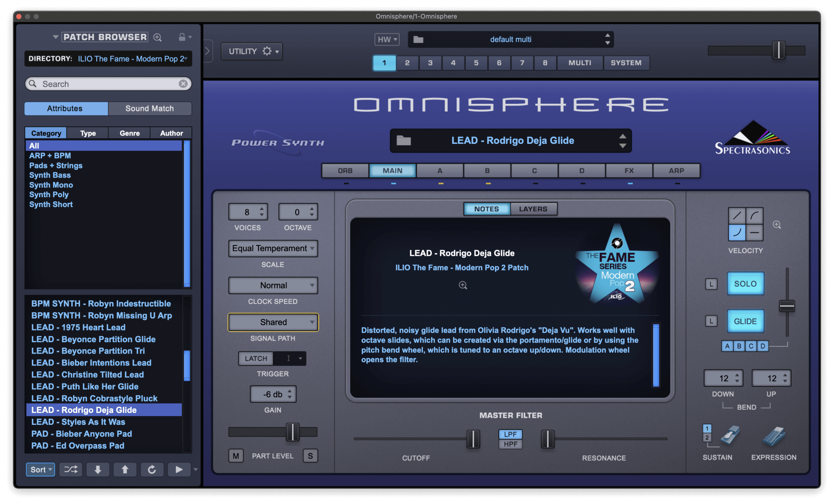Switch to layer A tab
Screen dimensions: 834x504
tap(440, 171)
